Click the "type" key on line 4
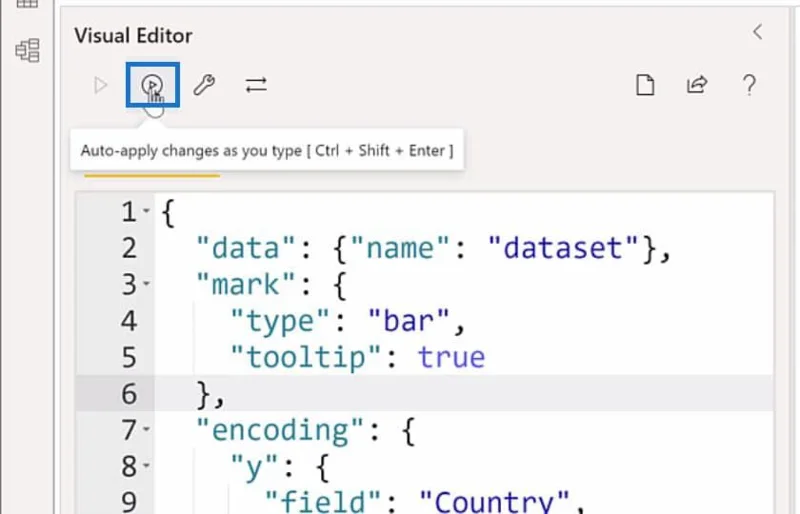The height and width of the screenshot is (514, 800). click(280, 322)
